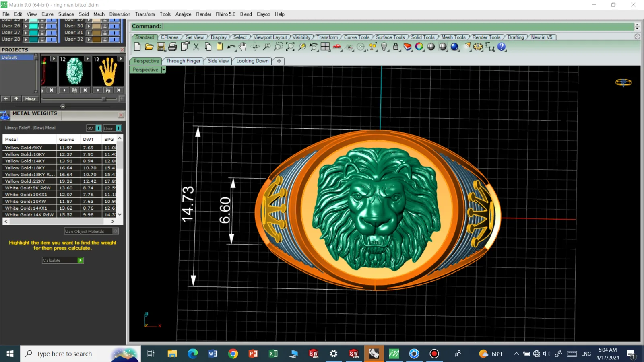Click the Open folder icon in toolbar
Image resolution: width=644 pixels, height=362 pixels.
click(x=149, y=47)
